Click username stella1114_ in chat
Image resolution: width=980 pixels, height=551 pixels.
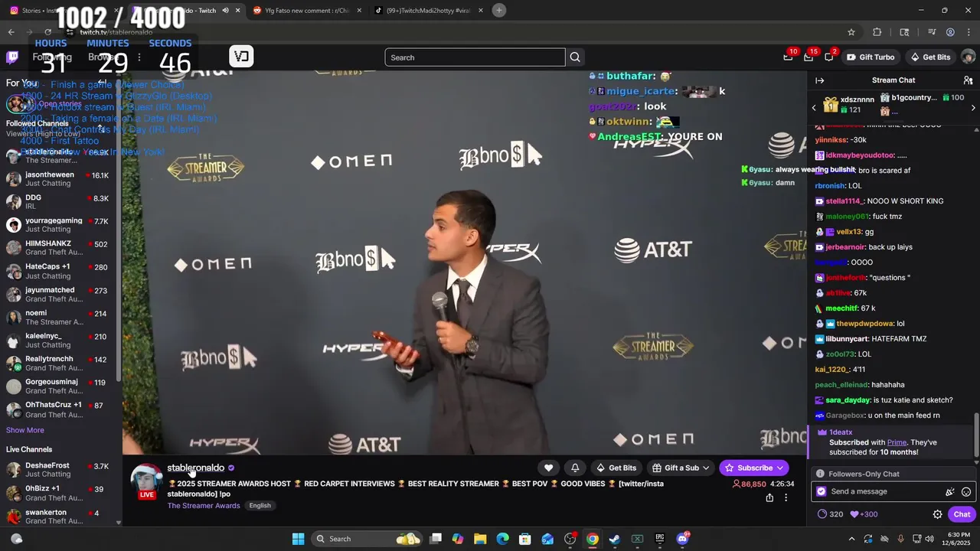[x=844, y=201]
